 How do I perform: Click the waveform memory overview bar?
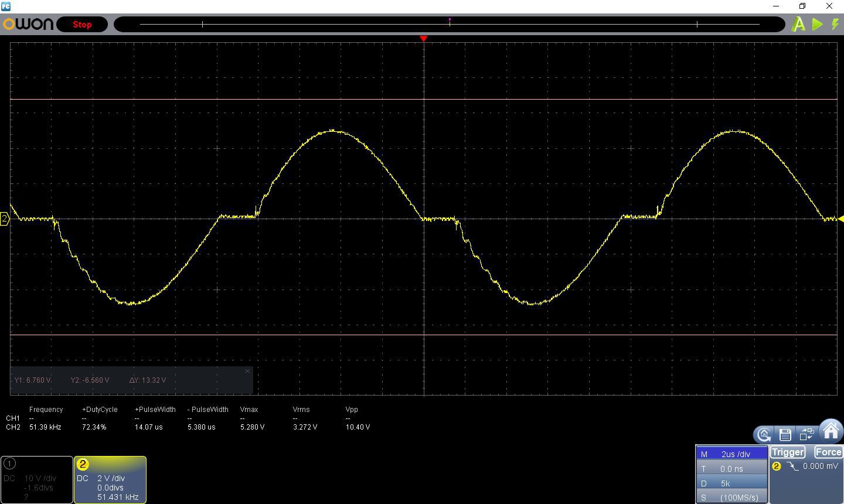coord(450,24)
